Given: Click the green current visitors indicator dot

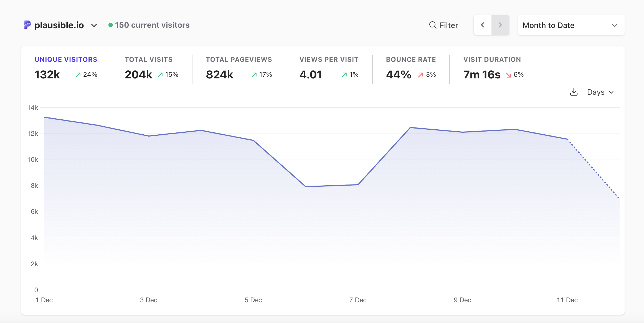Looking at the screenshot, I should pos(111,25).
